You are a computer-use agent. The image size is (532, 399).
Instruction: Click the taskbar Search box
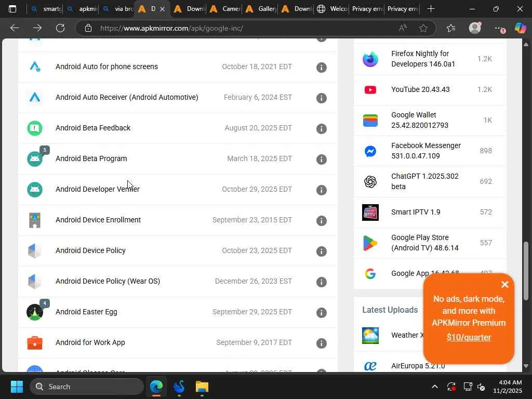[x=87, y=387]
